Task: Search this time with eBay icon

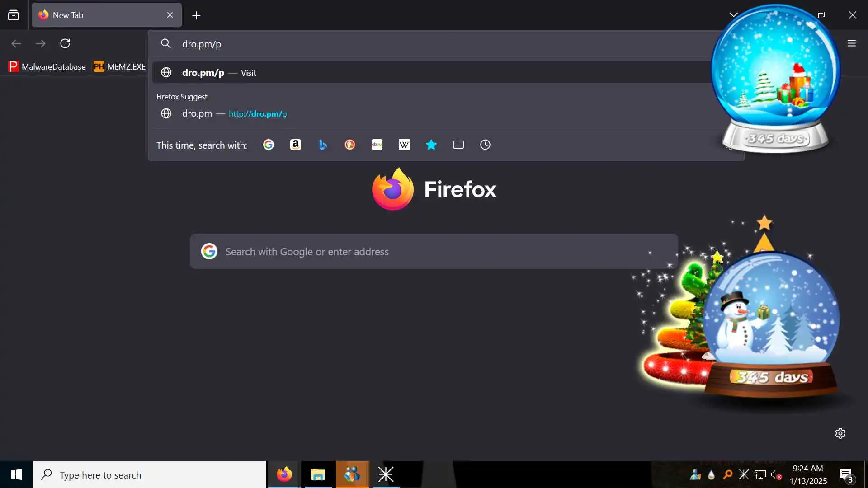Action: pyautogui.click(x=377, y=145)
